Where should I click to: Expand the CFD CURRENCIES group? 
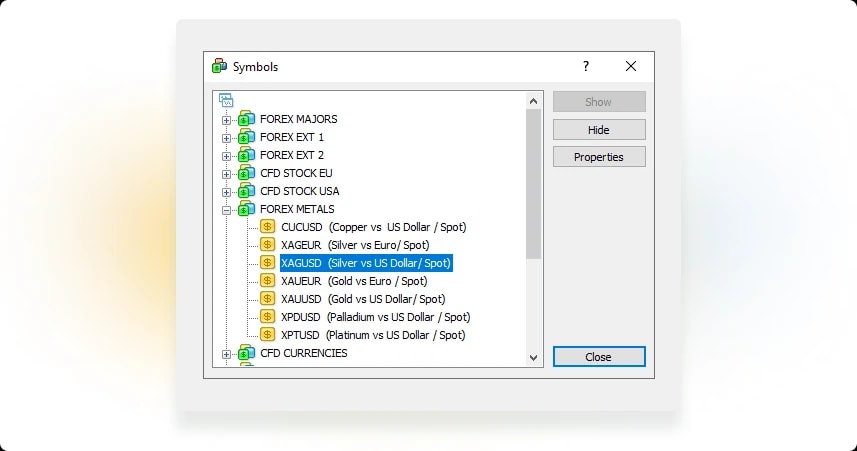coord(226,354)
